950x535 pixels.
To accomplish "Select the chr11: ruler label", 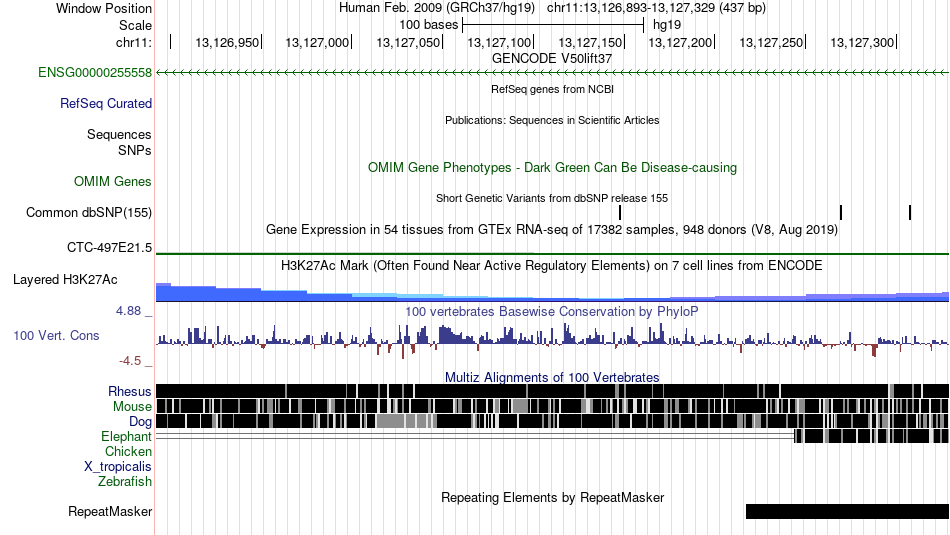I will 134,42.
